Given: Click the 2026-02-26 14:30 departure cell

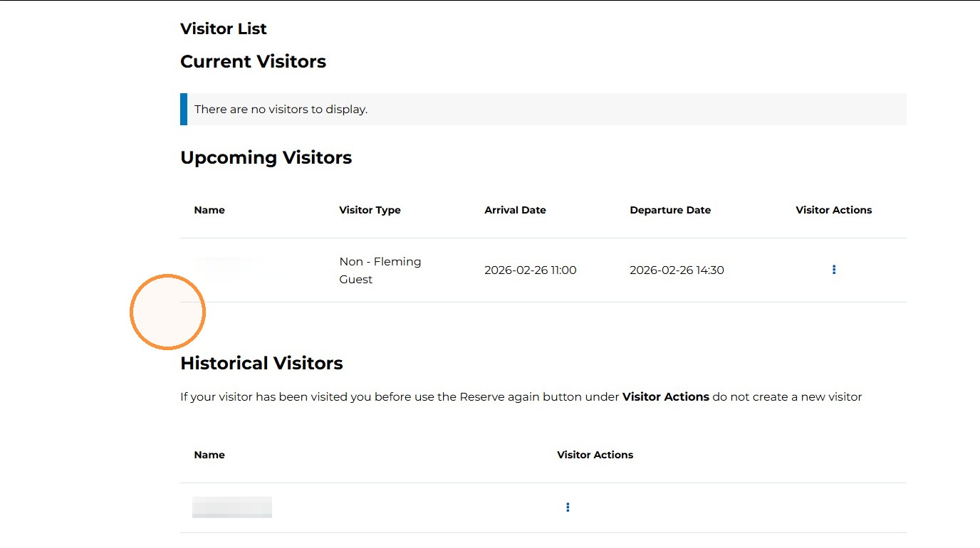Looking at the screenshot, I should [x=677, y=270].
